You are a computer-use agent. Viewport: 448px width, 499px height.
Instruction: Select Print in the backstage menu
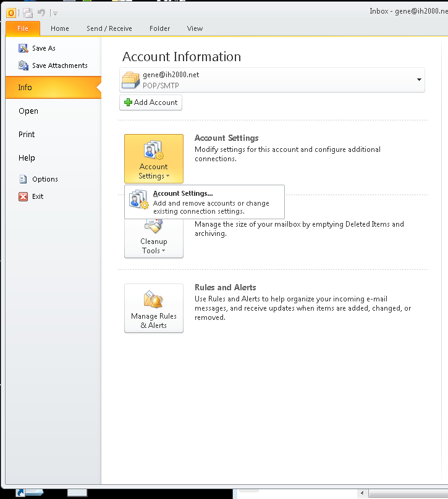point(27,134)
